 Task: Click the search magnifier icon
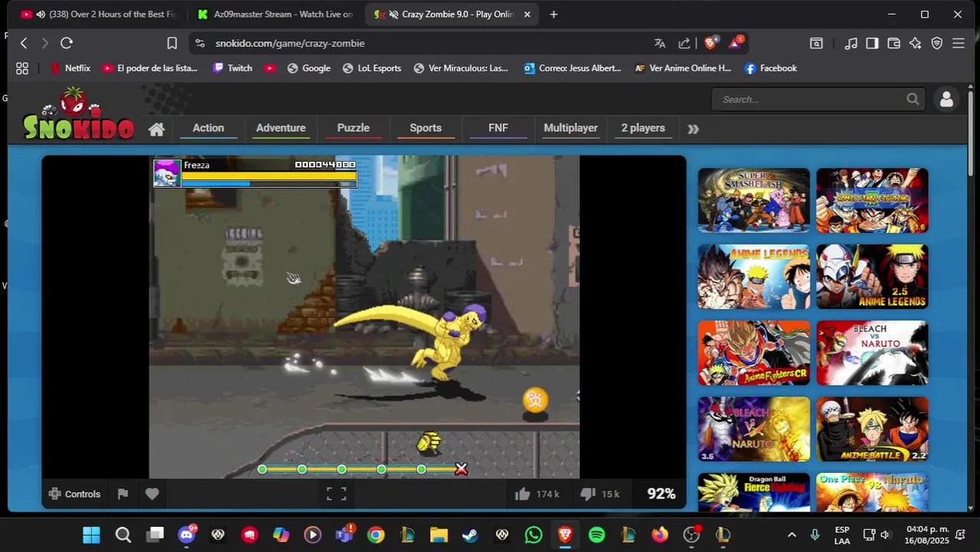click(x=913, y=99)
